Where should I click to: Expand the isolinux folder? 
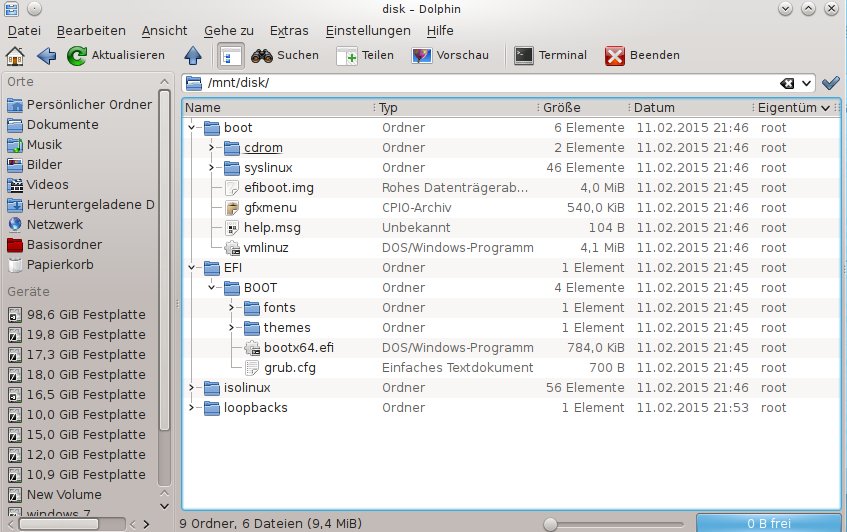[x=191, y=388]
